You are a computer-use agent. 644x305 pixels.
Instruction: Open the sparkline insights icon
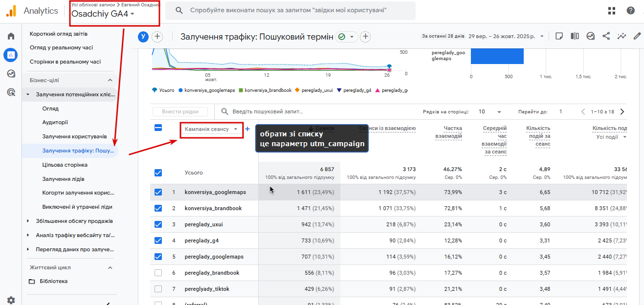click(622, 36)
